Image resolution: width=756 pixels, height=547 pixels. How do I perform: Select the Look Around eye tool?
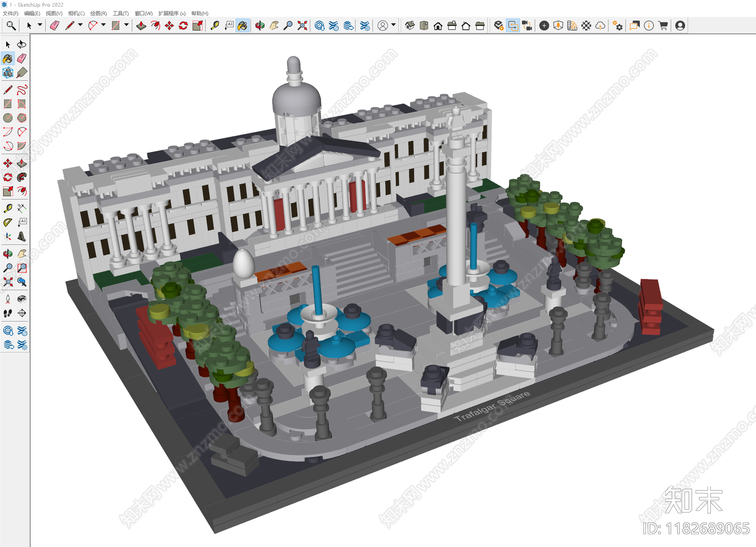[x=22, y=299]
